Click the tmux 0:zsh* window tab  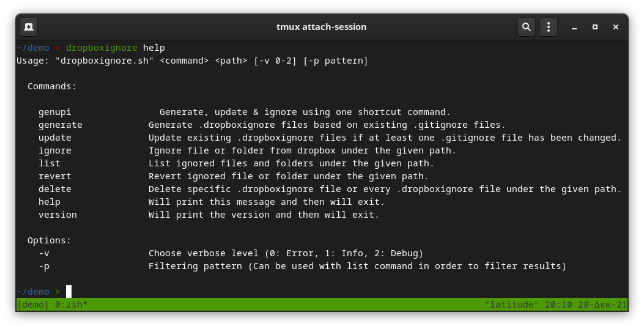[72, 305]
